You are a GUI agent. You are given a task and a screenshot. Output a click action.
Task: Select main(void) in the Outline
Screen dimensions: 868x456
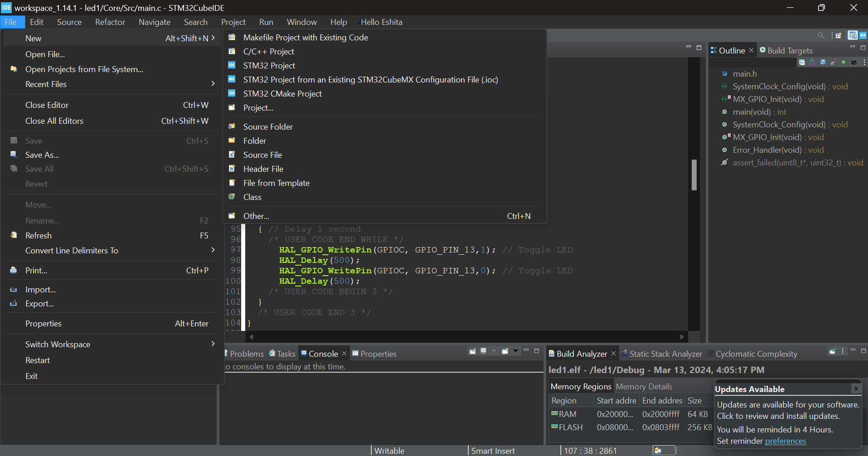click(x=759, y=112)
